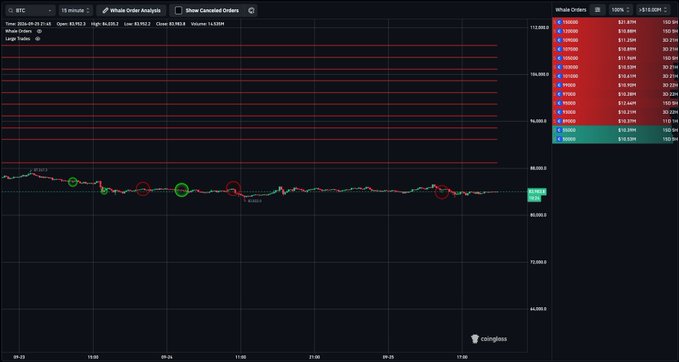Click the exchange icon on the 105000 row
Screen dimensions: 679x362
(x=559, y=58)
